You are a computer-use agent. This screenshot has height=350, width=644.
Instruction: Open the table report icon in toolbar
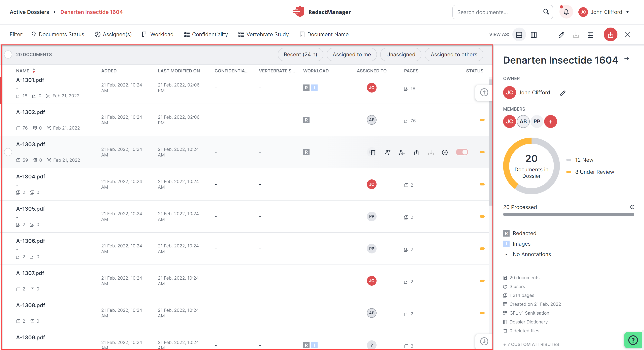tap(590, 34)
